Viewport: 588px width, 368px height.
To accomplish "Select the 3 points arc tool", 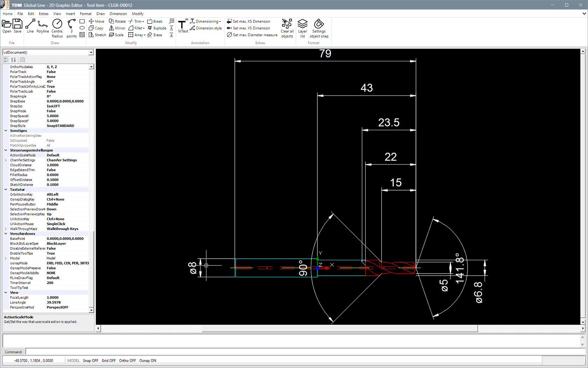I will [x=71, y=28].
